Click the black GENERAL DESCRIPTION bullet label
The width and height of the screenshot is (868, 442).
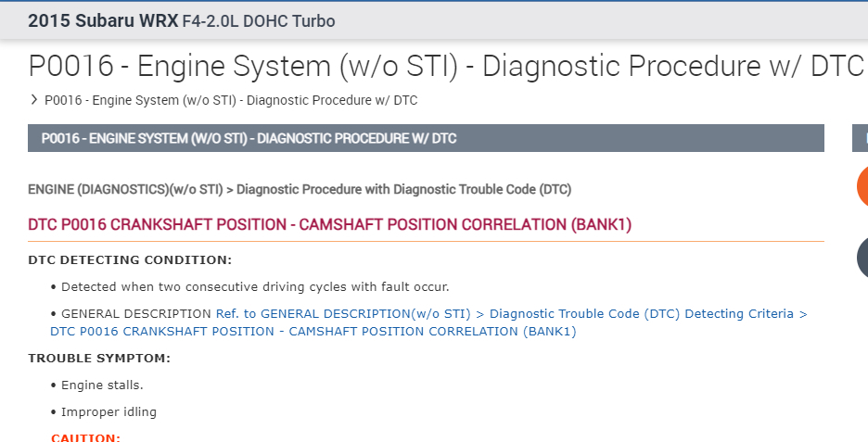(x=135, y=313)
